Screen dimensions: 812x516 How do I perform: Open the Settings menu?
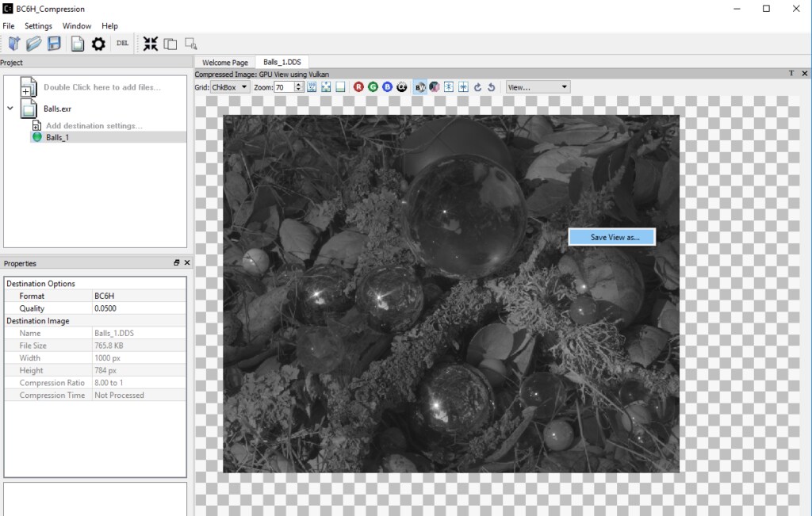[38, 26]
